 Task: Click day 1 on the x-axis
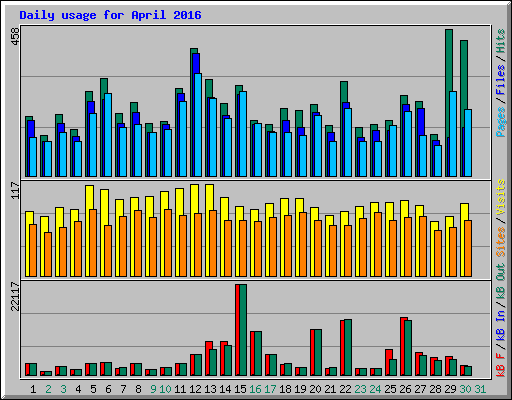[x=33, y=389]
